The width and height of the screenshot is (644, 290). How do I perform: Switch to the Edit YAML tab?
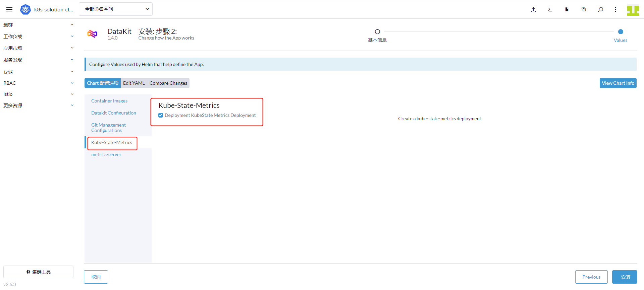(134, 83)
